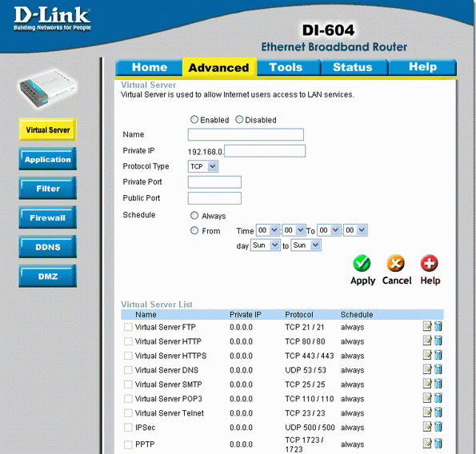Check the Virtual Server HTTPS checkbox
Viewport: 476px width, 454px height.
[128, 356]
